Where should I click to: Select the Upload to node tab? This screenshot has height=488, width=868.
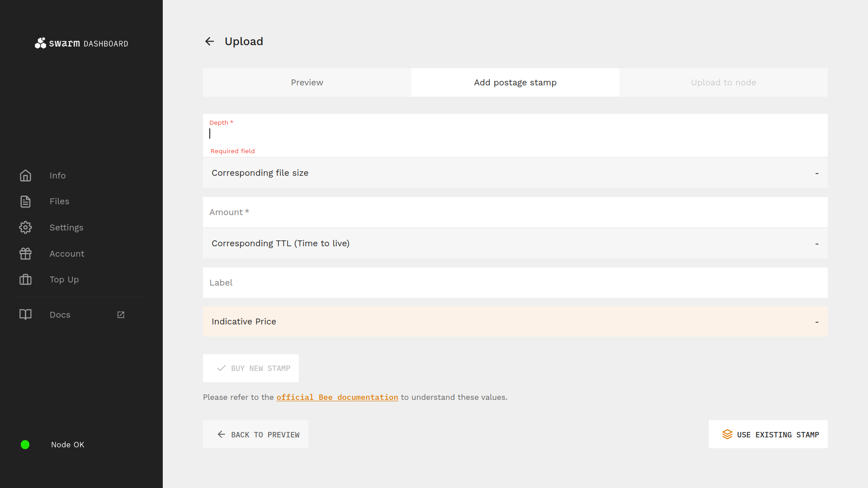tap(723, 82)
